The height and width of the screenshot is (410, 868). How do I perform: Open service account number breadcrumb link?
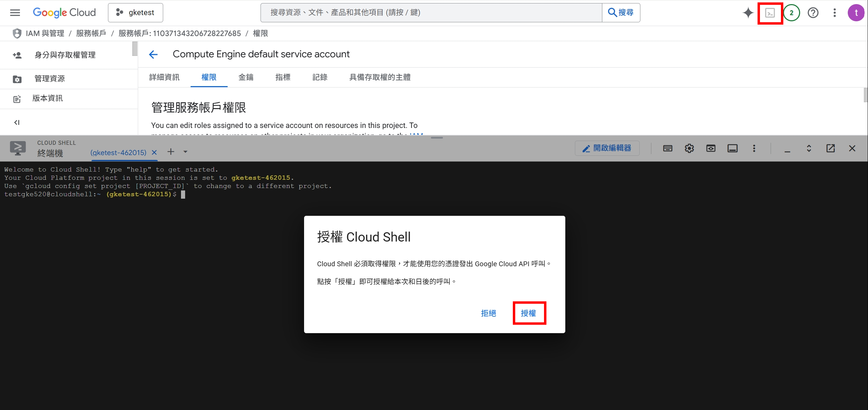click(x=180, y=33)
